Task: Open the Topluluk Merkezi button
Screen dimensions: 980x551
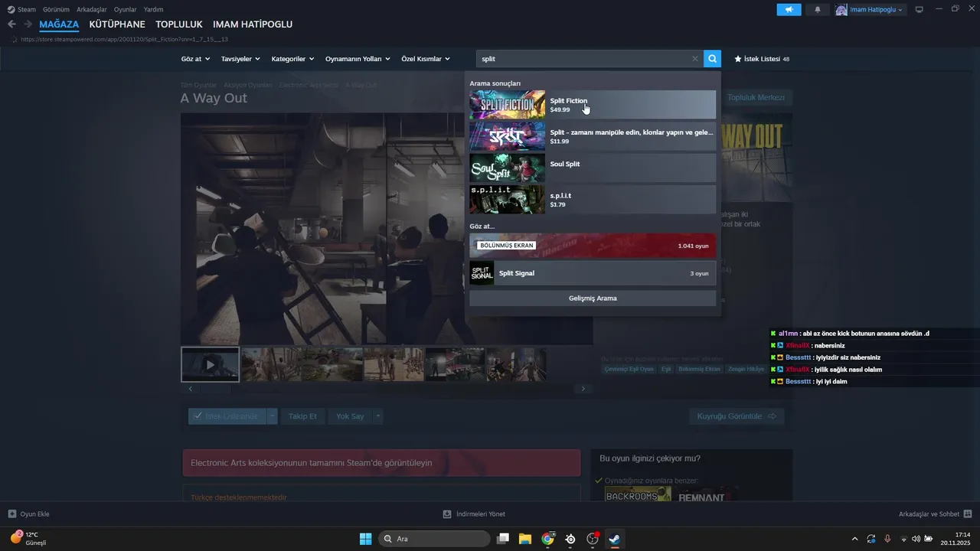Action: click(756, 98)
